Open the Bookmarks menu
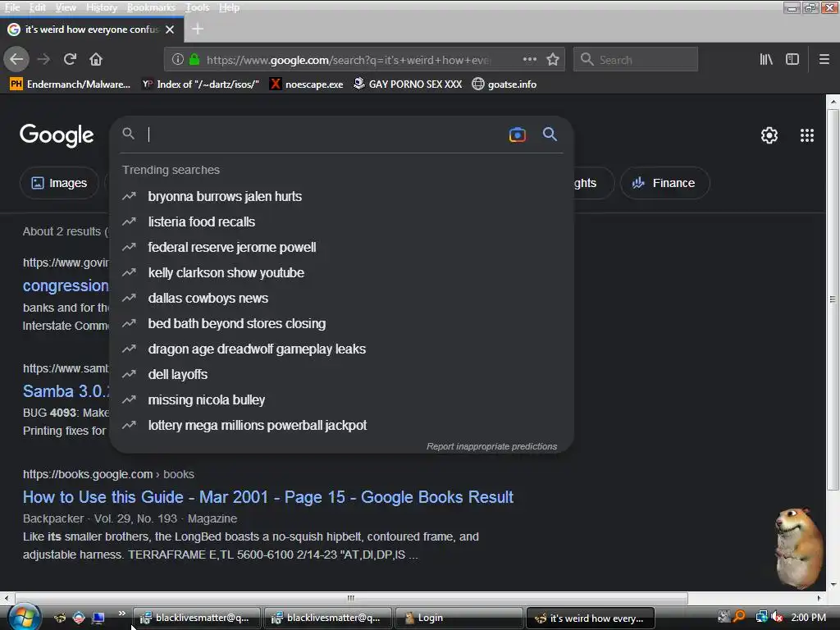This screenshot has width=840, height=630. (x=151, y=7)
